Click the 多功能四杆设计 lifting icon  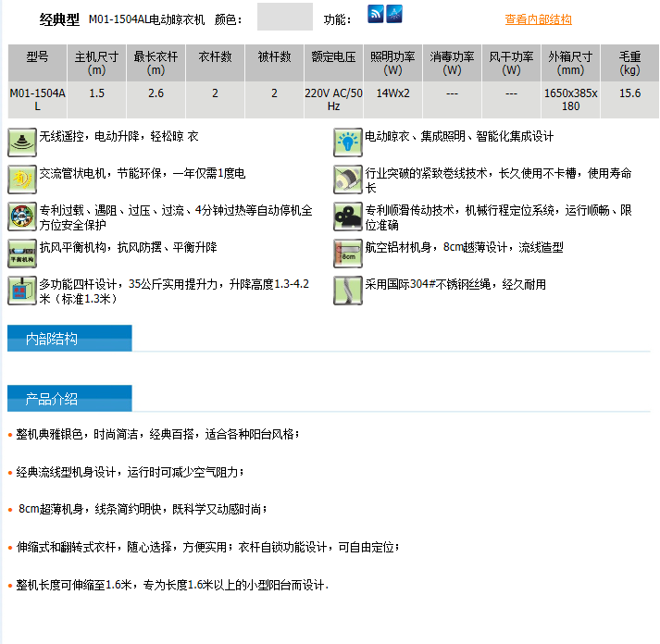pyautogui.click(x=22, y=291)
